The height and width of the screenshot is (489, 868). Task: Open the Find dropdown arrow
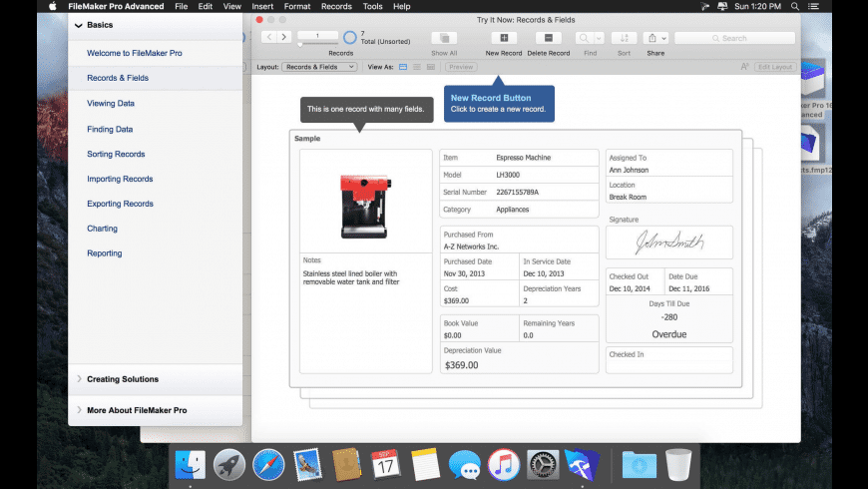pyautogui.click(x=599, y=38)
